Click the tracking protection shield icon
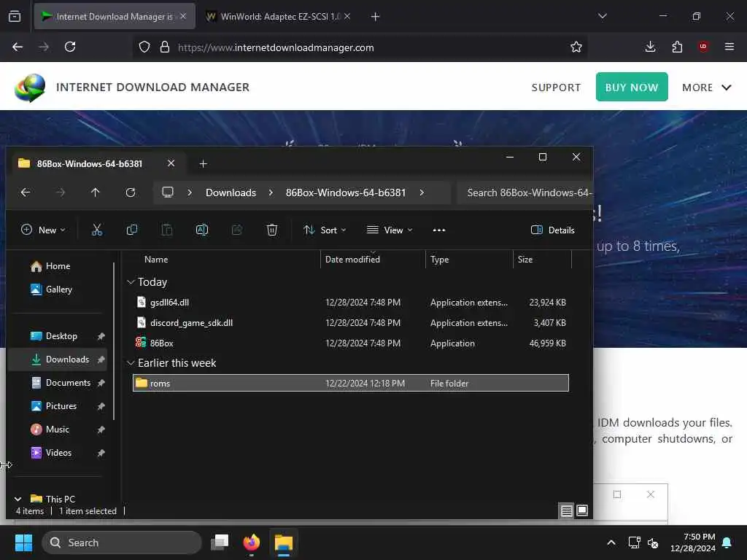 (144, 47)
